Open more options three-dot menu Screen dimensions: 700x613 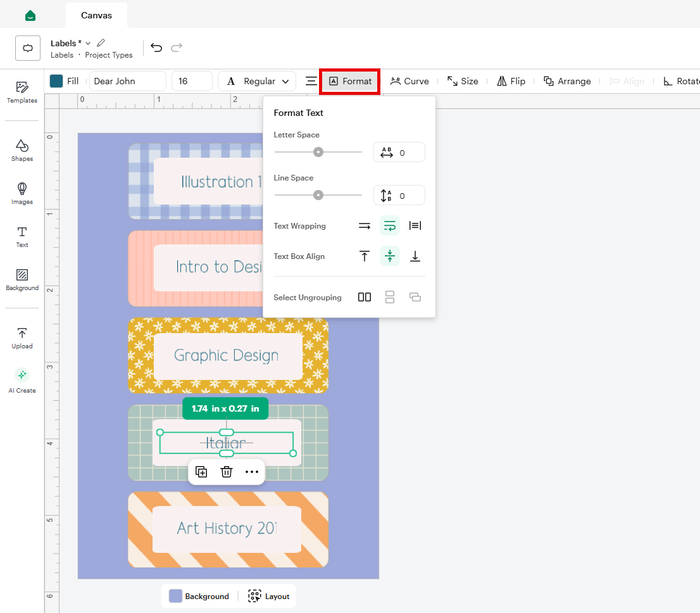[252, 472]
